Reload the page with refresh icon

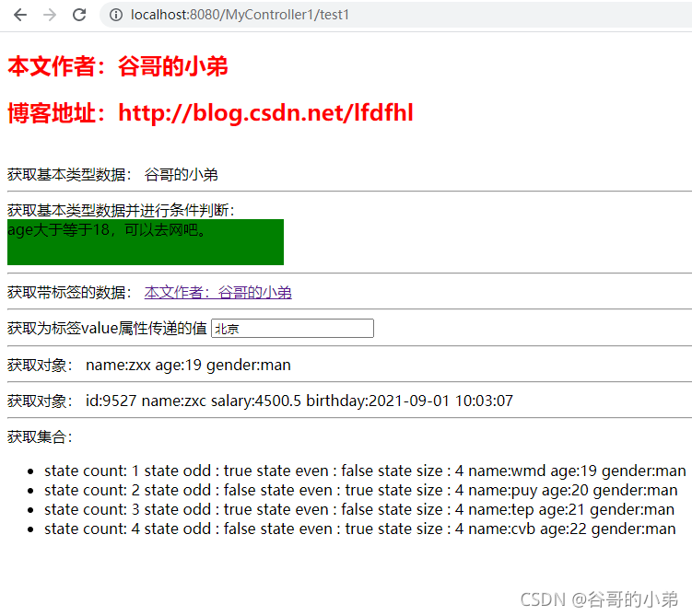[79, 15]
